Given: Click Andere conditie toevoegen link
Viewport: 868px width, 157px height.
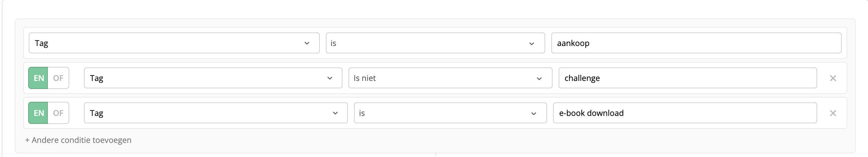Looking at the screenshot, I should point(78,140).
